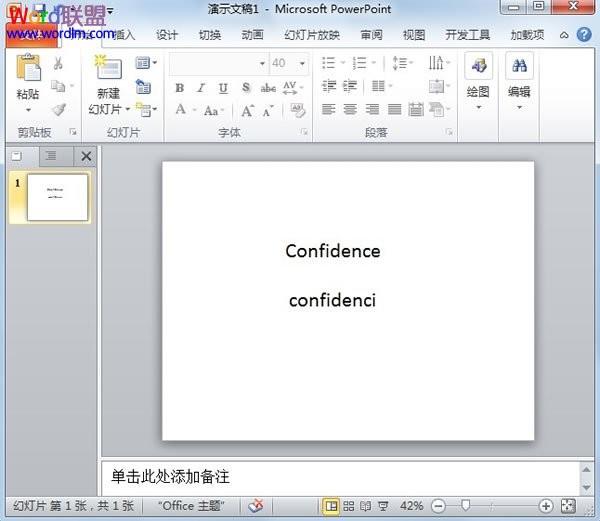Toggle Bold formatting
Image resolution: width=600 pixels, height=521 pixels.
point(179,88)
